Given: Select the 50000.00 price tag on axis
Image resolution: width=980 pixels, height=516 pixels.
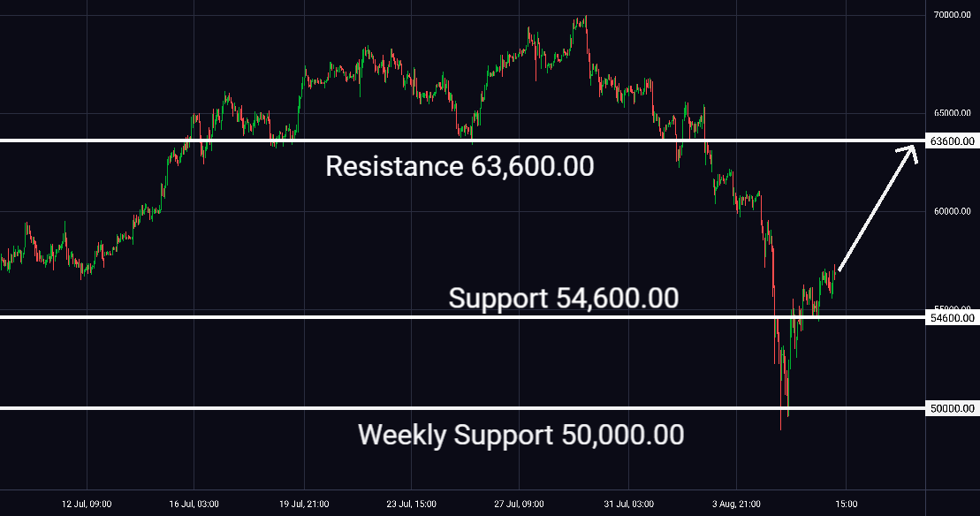Looking at the screenshot, I should click(x=952, y=408).
